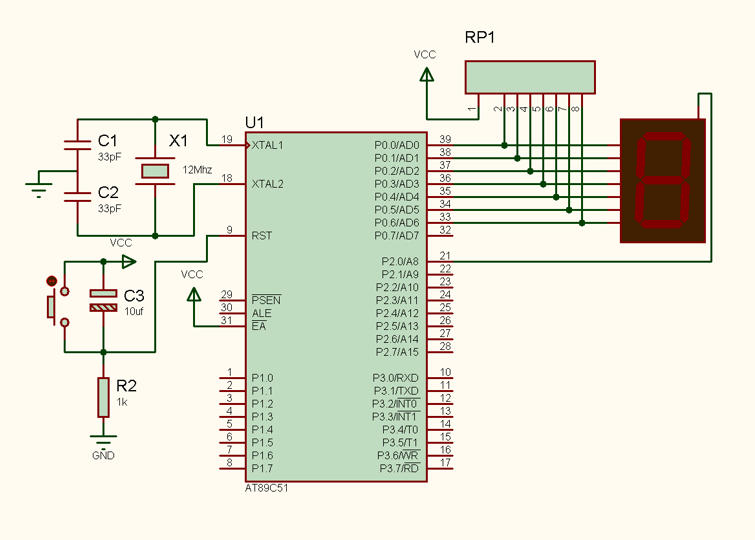The image size is (755, 540).
Task: Click the "X1" reference label
Action: tap(178, 141)
